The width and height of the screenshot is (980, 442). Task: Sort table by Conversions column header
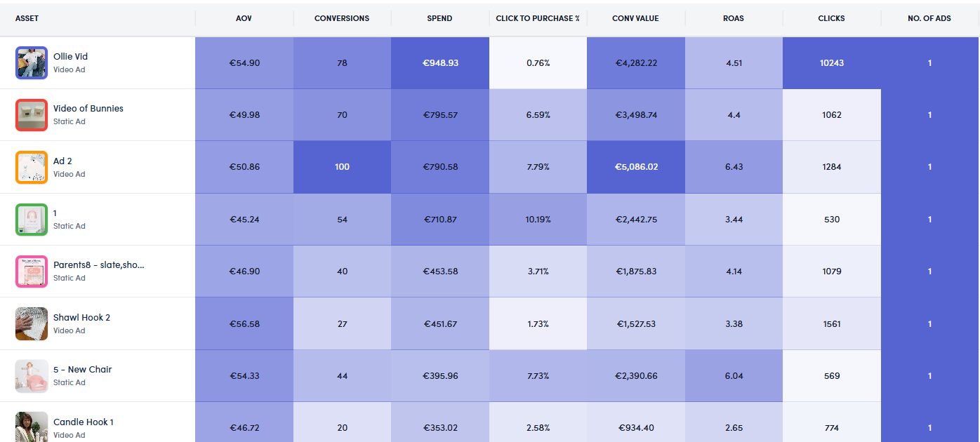tap(342, 18)
